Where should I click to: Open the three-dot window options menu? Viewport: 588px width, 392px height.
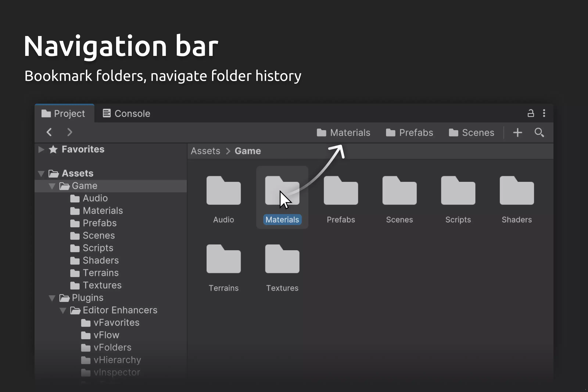544,113
